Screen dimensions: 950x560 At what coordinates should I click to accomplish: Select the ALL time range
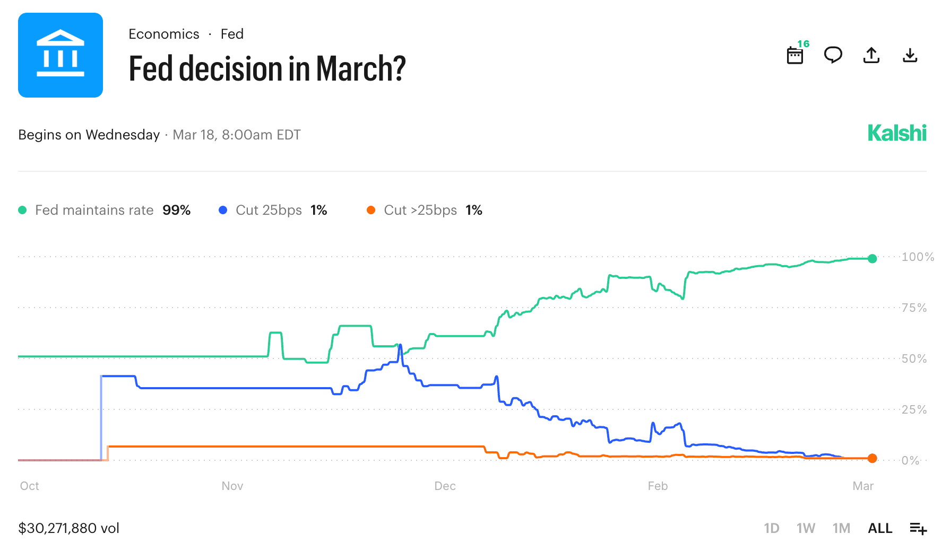coord(880,528)
